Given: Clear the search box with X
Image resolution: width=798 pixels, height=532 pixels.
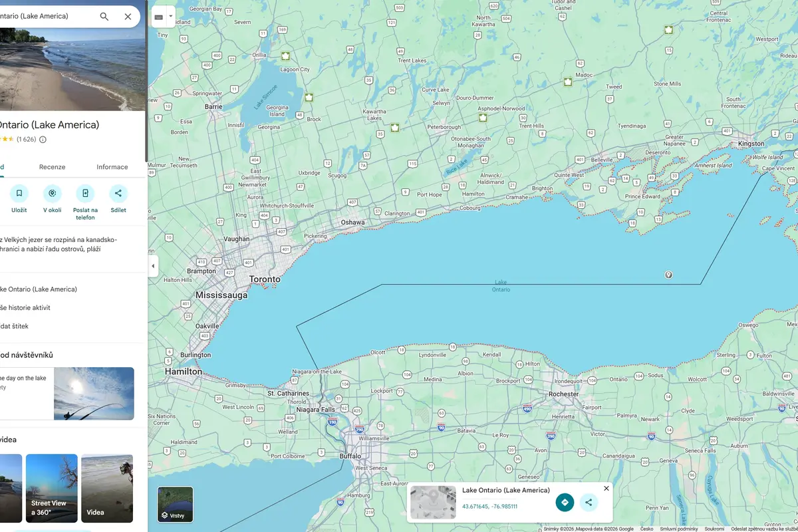Looking at the screenshot, I should click(x=128, y=17).
